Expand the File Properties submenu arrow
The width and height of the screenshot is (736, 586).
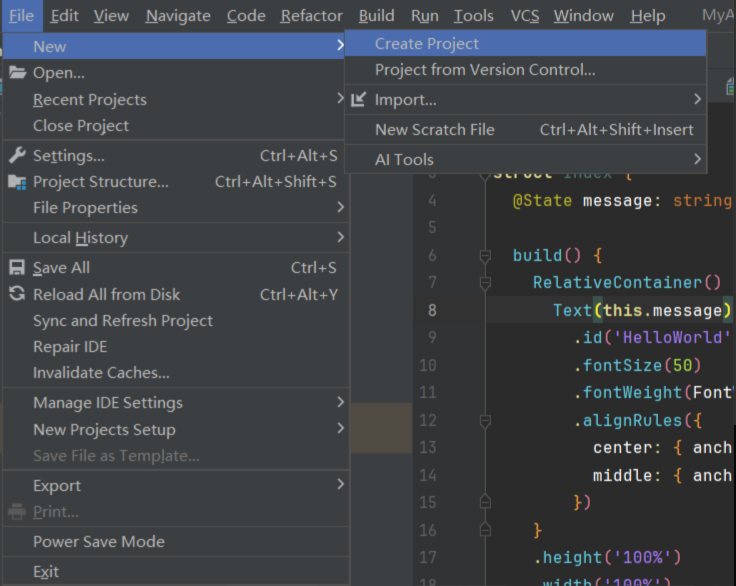340,207
